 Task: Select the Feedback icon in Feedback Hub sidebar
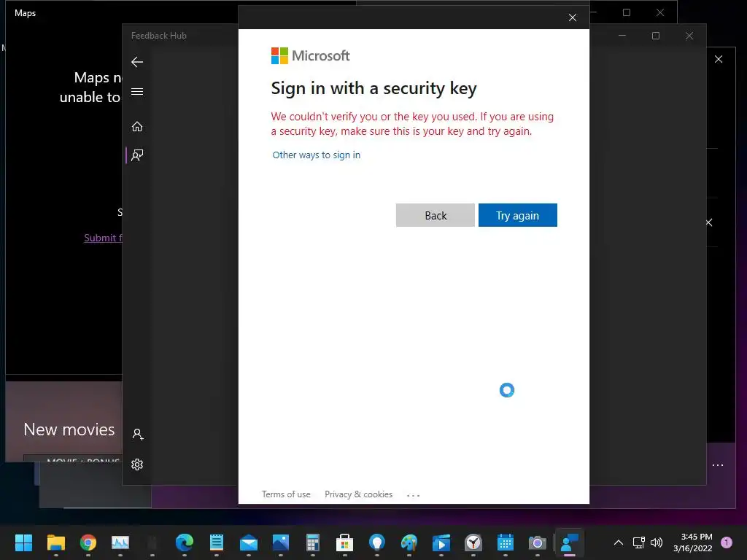[137, 155]
